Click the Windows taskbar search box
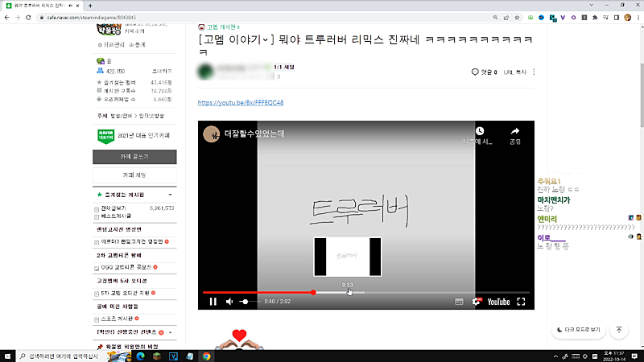Screen dimensions: 644x362 pyautogui.click(x=62, y=356)
